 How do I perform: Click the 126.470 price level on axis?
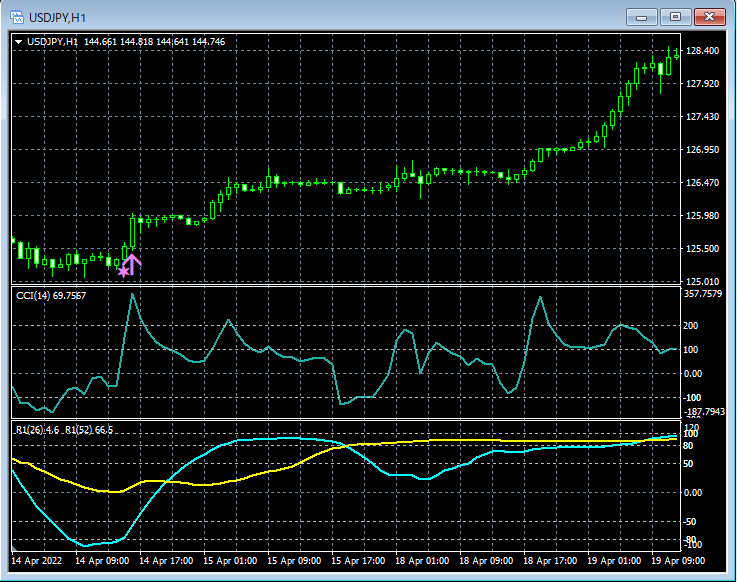704,183
